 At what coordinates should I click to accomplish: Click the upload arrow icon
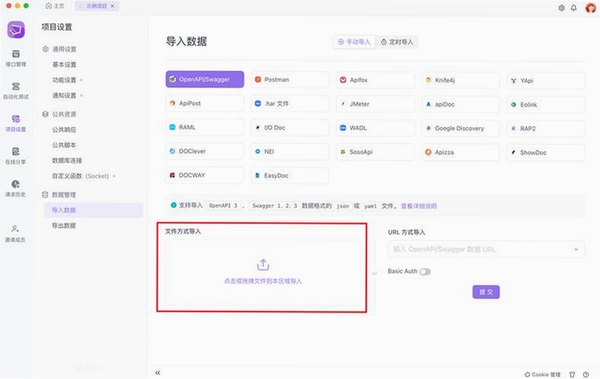(x=263, y=265)
